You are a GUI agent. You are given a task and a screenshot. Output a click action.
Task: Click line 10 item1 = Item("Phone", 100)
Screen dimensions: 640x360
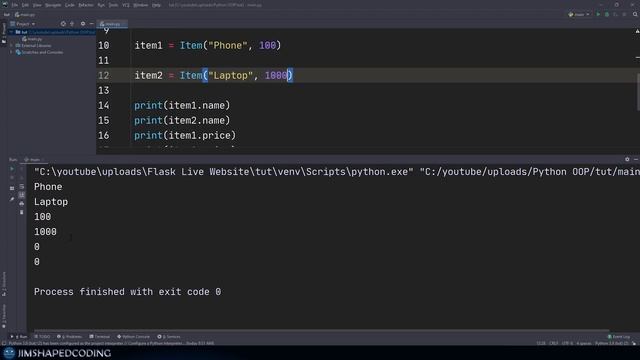coord(208,45)
